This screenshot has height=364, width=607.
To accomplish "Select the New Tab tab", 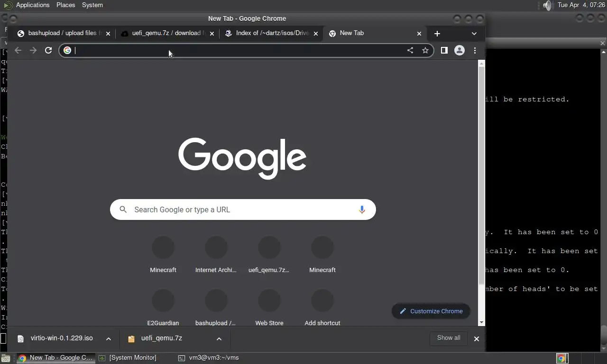I will click(x=375, y=33).
